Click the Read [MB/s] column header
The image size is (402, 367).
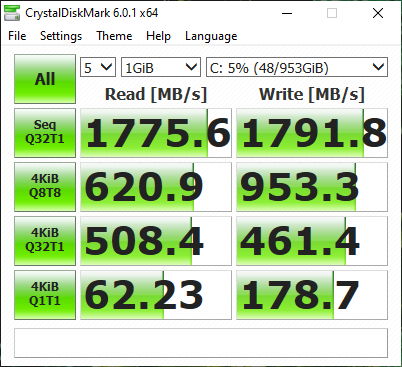click(x=156, y=94)
